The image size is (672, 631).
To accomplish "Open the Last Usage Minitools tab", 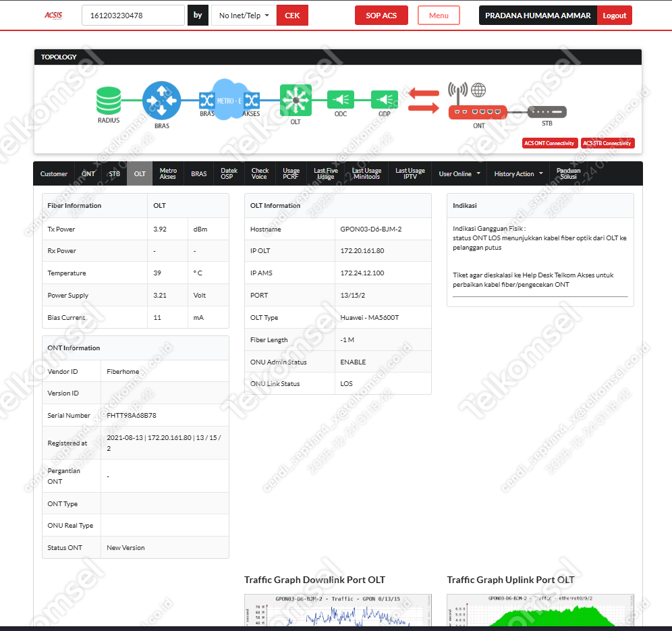I will pyautogui.click(x=367, y=173).
